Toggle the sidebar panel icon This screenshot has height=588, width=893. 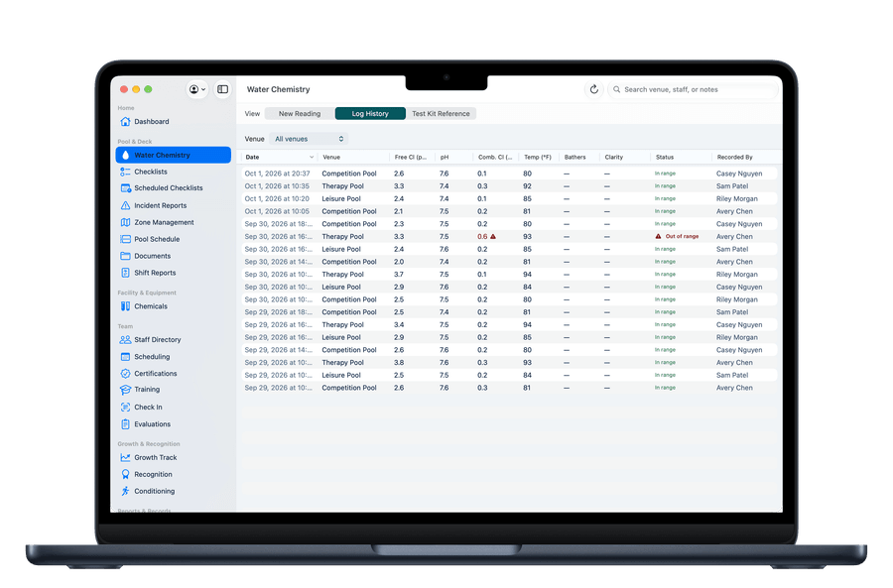point(222,89)
